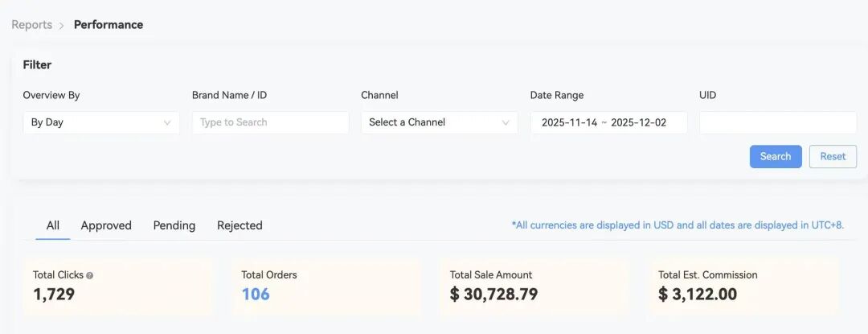The height and width of the screenshot is (334, 868).
Task: Switch to the All tab
Action: pos(53,225)
